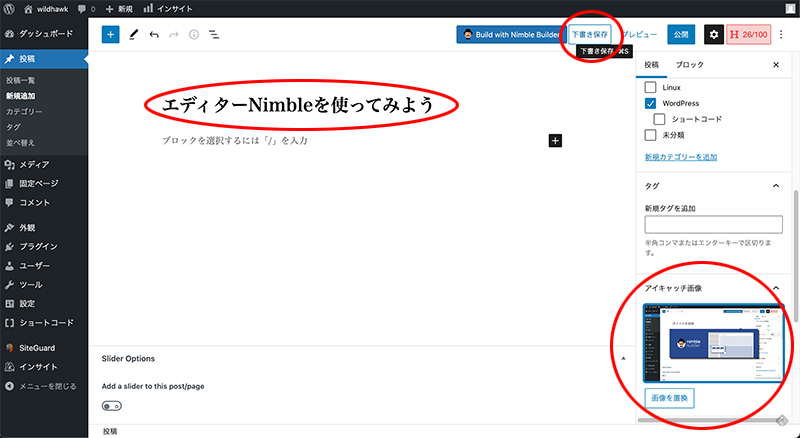
Task: Click the 新規タグを追加 input field
Action: pyautogui.click(x=712, y=224)
